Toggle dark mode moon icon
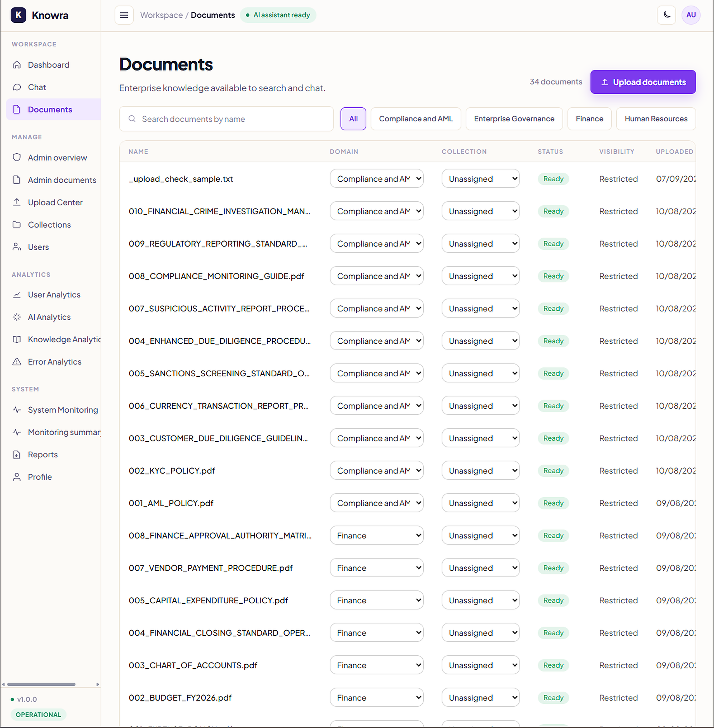The height and width of the screenshot is (728, 714). point(666,15)
